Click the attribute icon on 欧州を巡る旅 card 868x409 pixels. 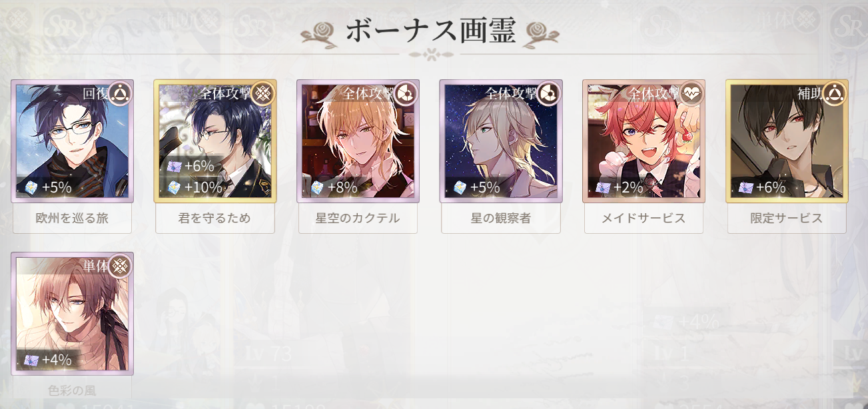121,93
